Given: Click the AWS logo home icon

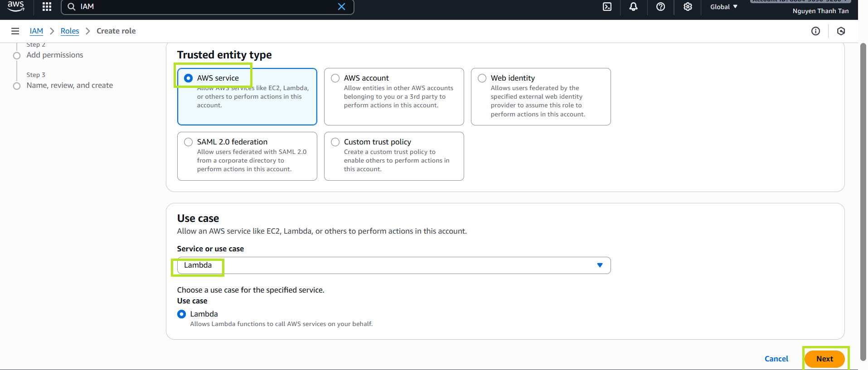Looking at the screenshot, I should (16, 6).
